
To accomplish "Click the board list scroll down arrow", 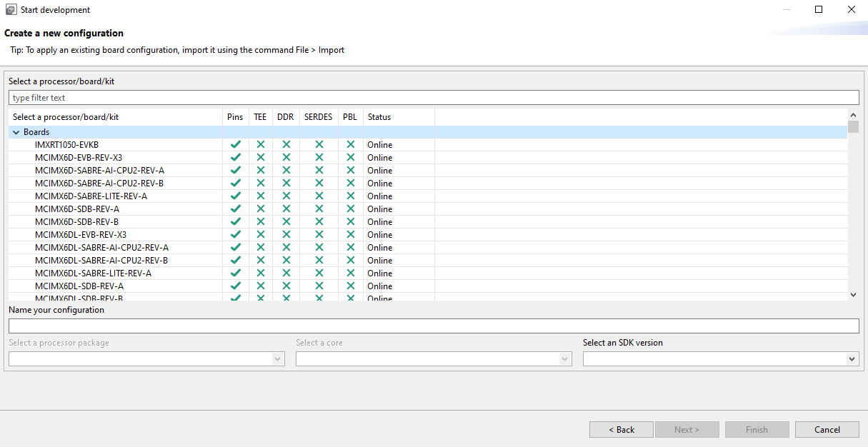I will (x=853, y=295).
